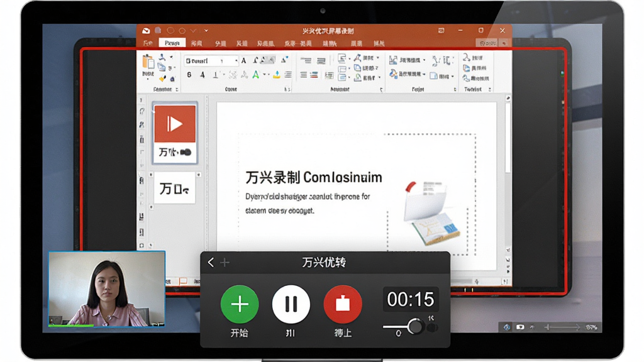
Task: Click the 万兴优转 recorder title
Action: click(324, 262)
